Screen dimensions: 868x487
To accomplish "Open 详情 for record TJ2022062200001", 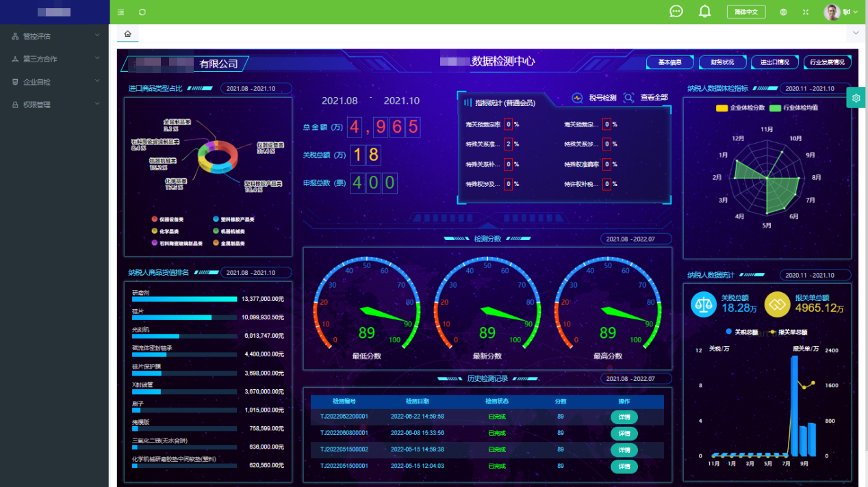I will [x=624, y=417].
